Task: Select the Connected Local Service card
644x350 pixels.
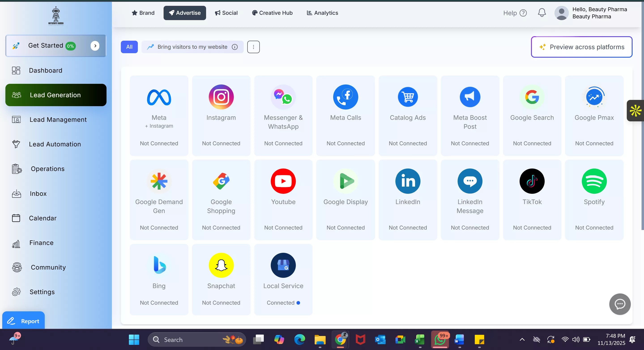Action: (x=283, y=279)
